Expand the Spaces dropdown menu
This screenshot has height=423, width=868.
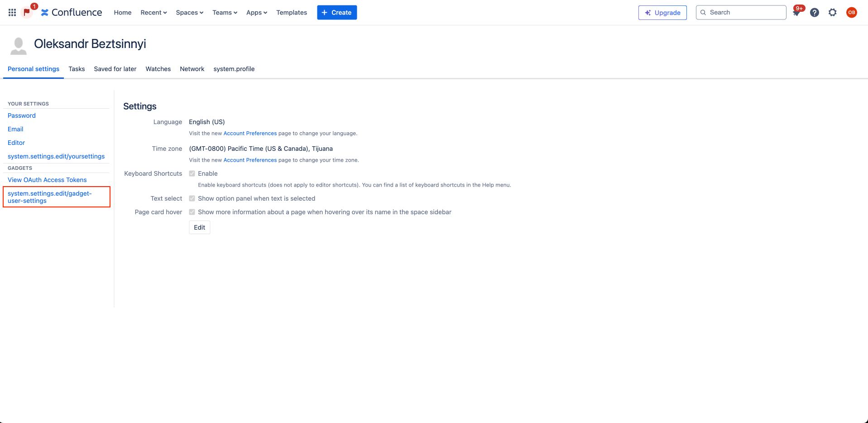click(x=189, y=12)
